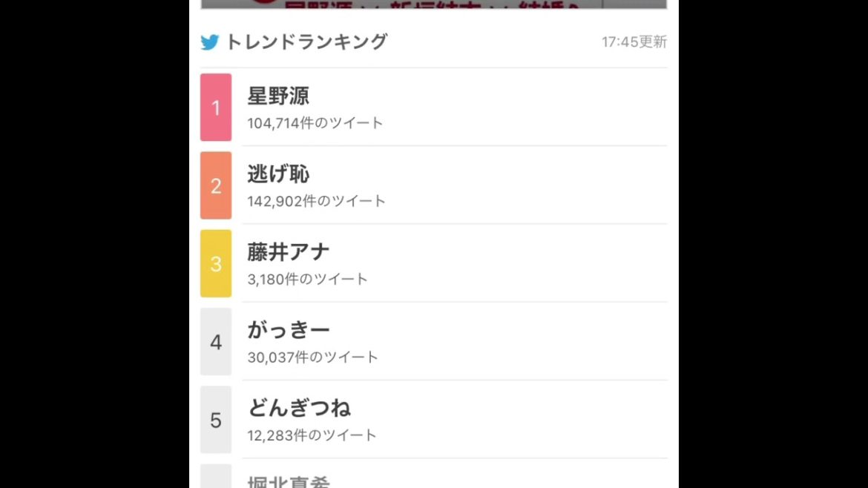868x488 pixels.
Task: Click the yellow rank 3 badge
Action: pyautogui.click(x=216, y=263)
